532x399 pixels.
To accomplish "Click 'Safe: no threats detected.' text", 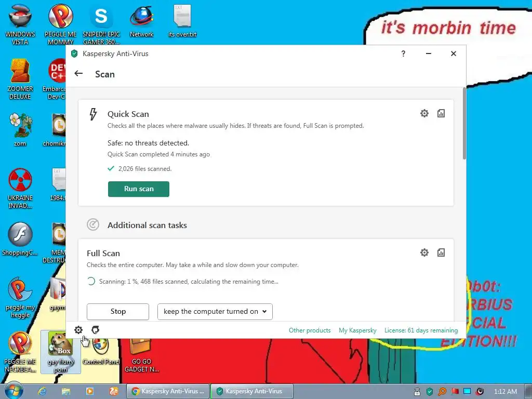I will point(148,143).
